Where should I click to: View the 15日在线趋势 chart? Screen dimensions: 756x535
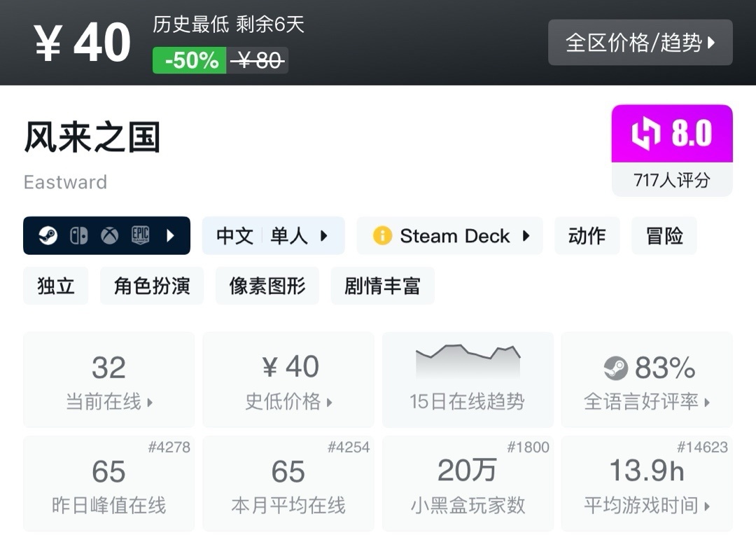pyautogui.click(x=467, y=380)
